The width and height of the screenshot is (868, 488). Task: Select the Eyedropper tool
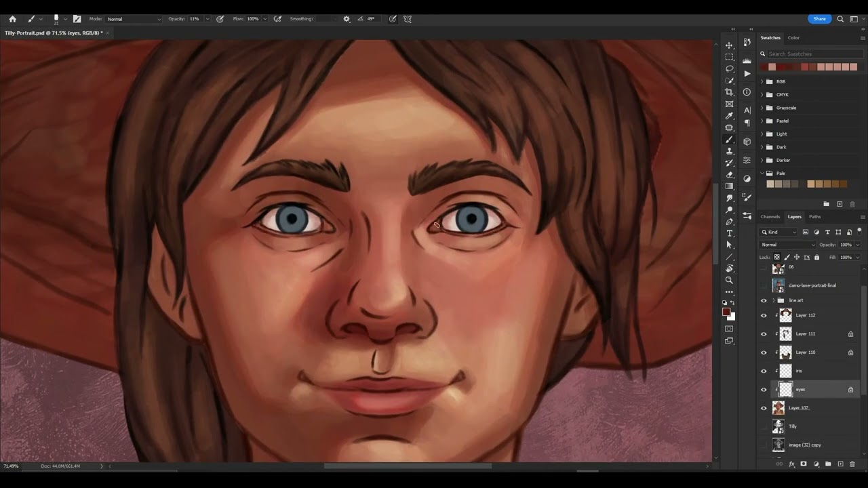point(730,116)
